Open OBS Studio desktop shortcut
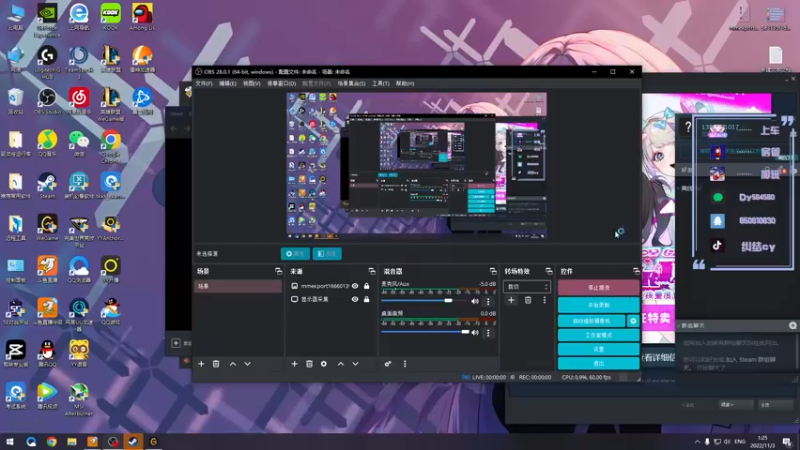Image resolution: width=800 pixels, height=450 pixels. (x=47, y=101)
